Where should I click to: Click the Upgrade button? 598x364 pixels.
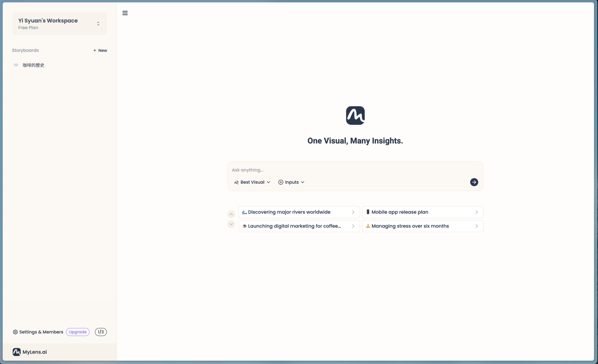coord(78,332)
